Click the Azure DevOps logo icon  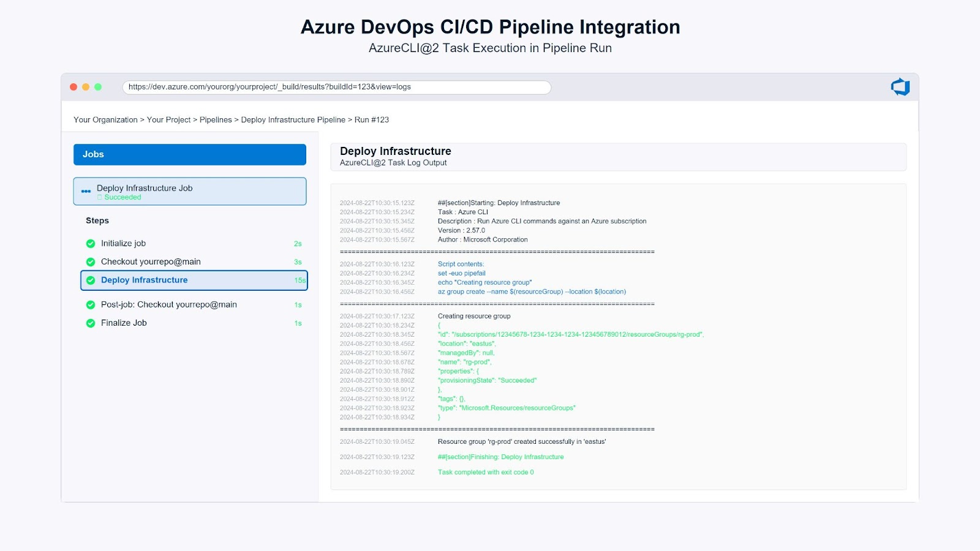[899, 86]
